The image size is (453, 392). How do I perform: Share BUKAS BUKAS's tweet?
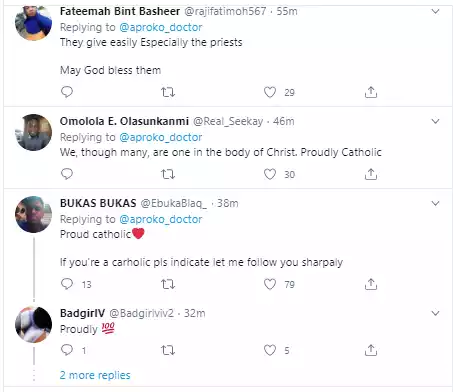tap(371, 284)
